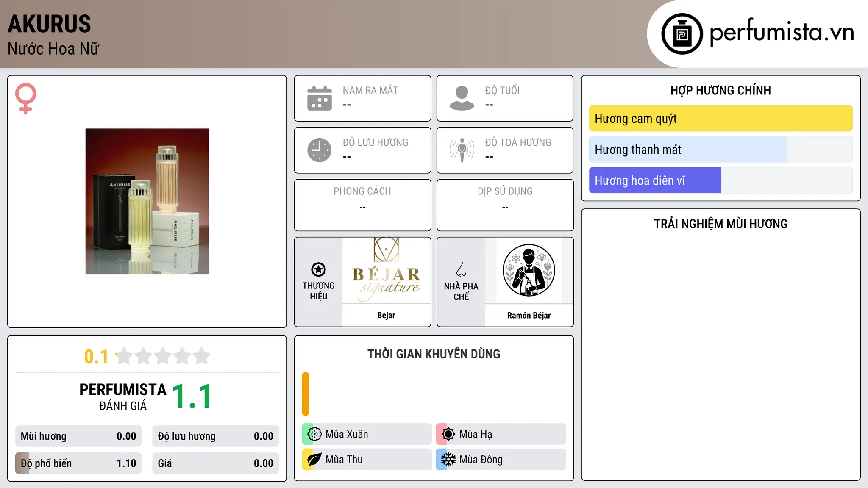Viewport: 868px width, 488px height.
Task: Click the THỜI GIAN KHUYÊN DÙNG heading
Action: coord(434,354)
